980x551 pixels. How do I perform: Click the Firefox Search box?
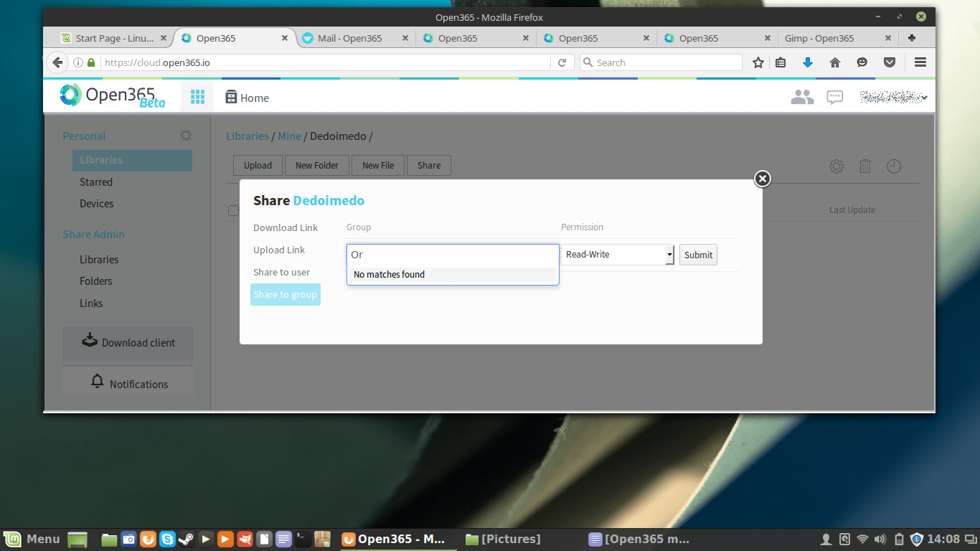[660, 62]
